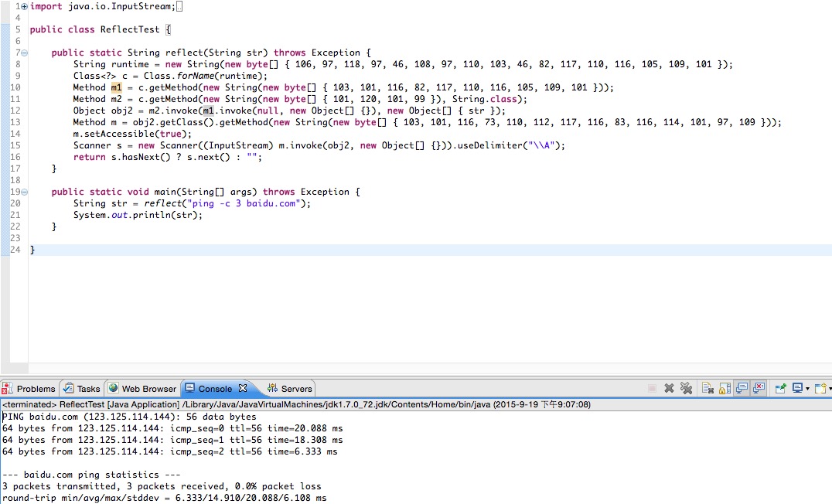Screen dimensions: 832x504
Task: Close the Console tab
Action: (x=243, y=388)
